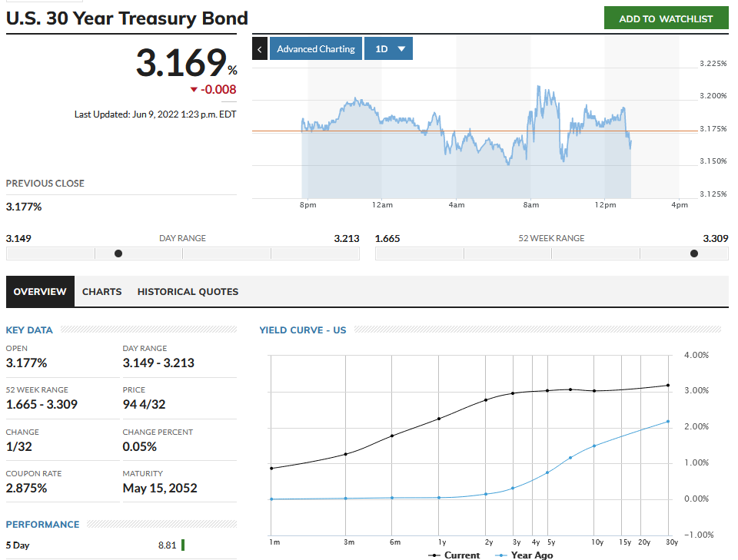The width and height of the screenshot is (738, 560).
Task: Click the Open value 3.177%
Action: tap(26, 363)
